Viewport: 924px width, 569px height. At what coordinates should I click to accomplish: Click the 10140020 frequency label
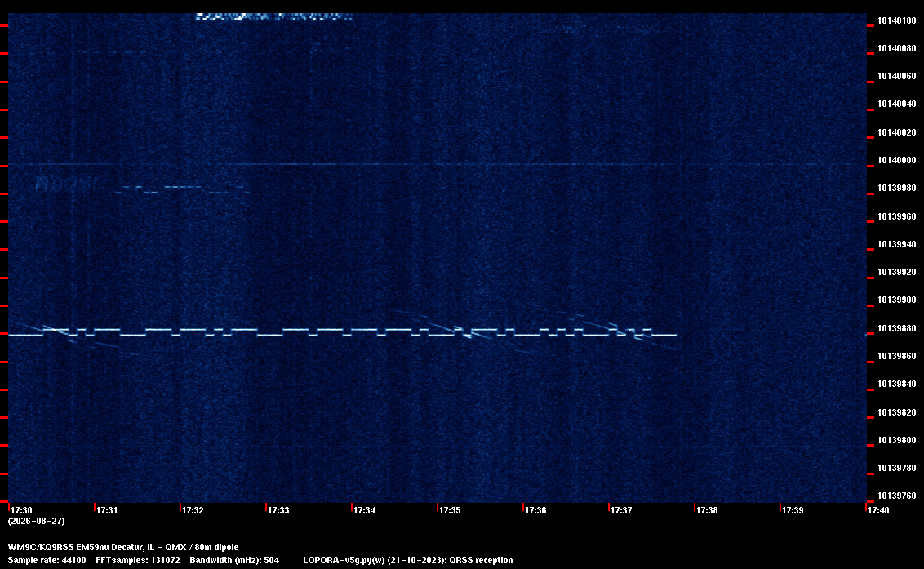click(896, 132)
